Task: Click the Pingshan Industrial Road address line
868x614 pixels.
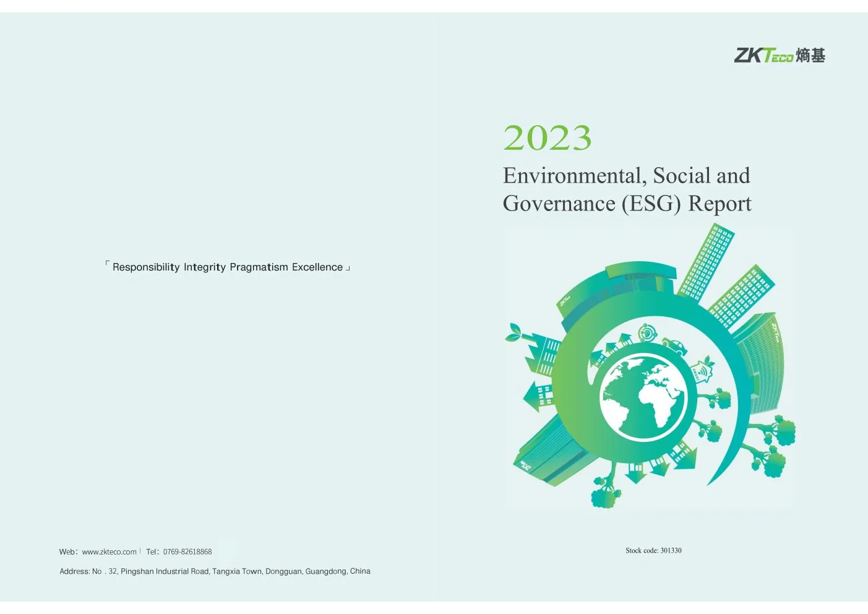Action: tap(215, 571)
